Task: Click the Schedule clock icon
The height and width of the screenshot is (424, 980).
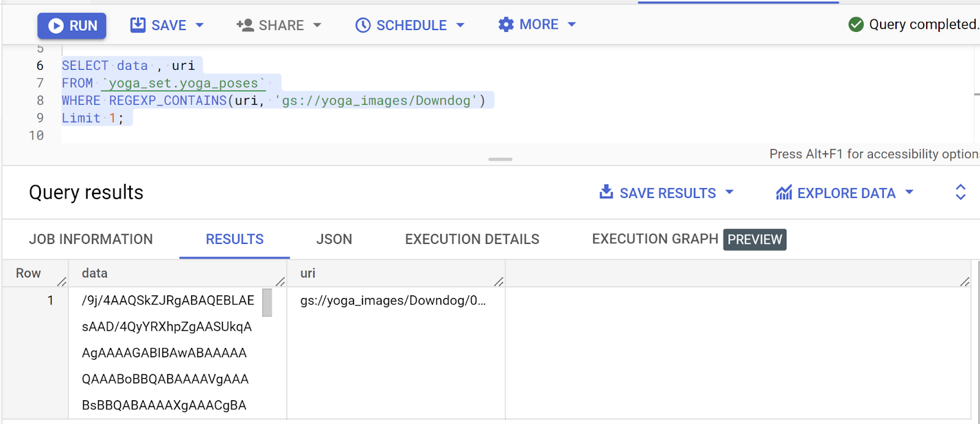Action: (363, 25)
